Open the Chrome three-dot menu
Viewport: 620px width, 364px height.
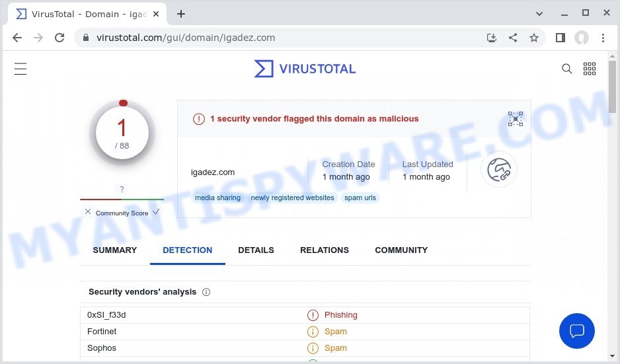click(x=603, y=38)
